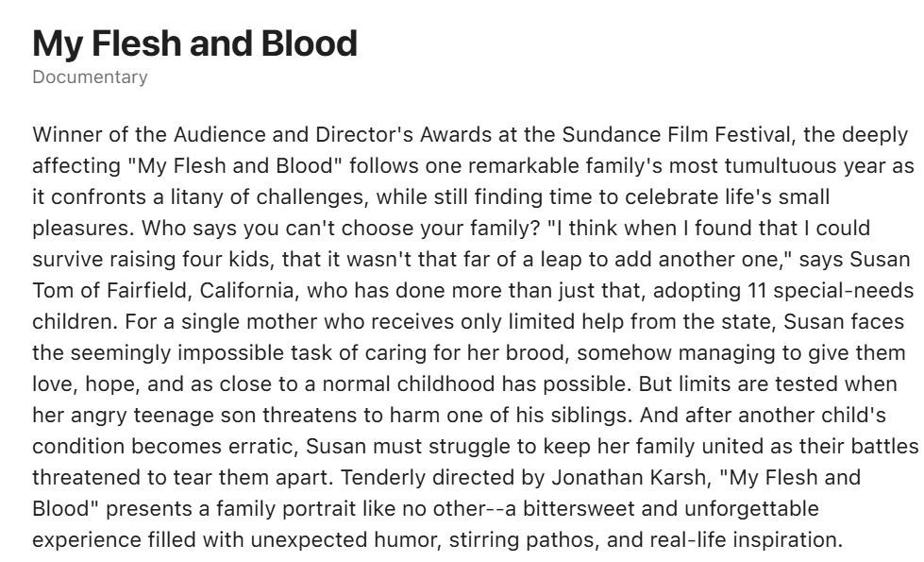Click the "My Flesh and Blood" bold heading

click(x=194, y=43)
